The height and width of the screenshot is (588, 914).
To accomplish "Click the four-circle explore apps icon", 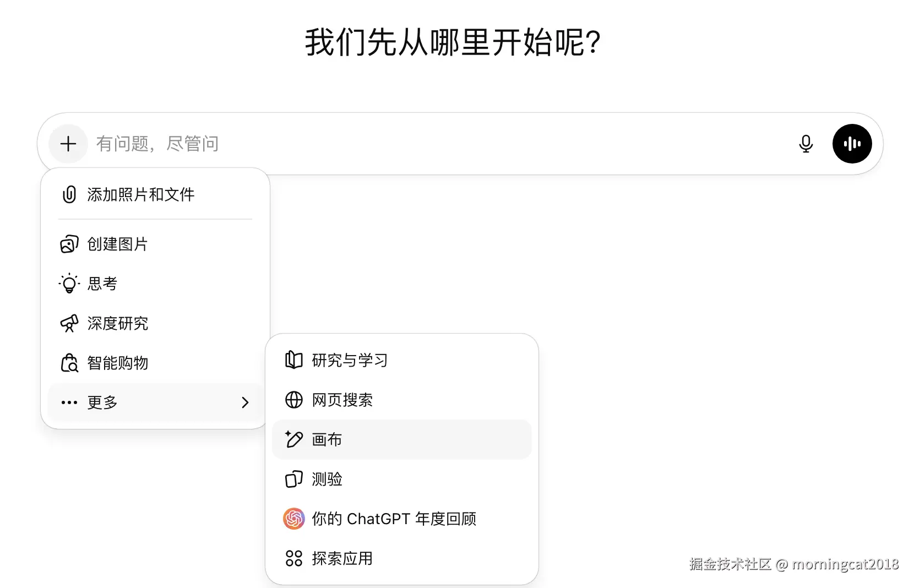I will click(x=294, y=558).
